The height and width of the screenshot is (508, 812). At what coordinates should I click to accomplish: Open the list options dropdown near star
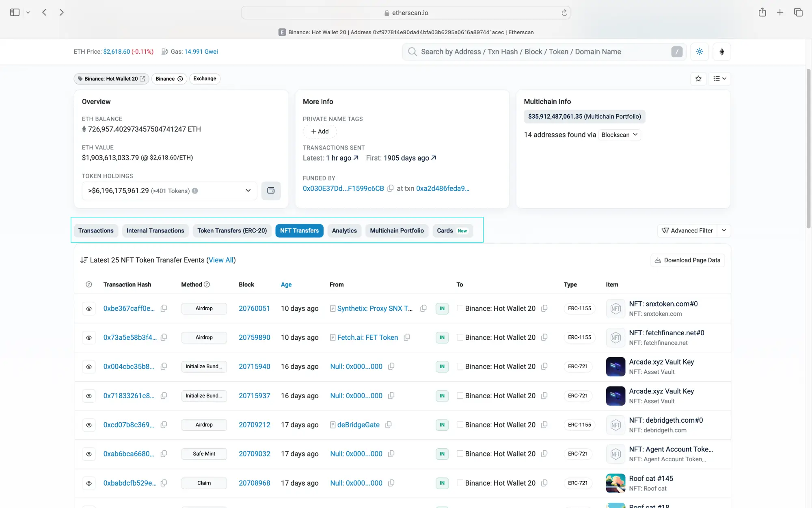[720, 78]
